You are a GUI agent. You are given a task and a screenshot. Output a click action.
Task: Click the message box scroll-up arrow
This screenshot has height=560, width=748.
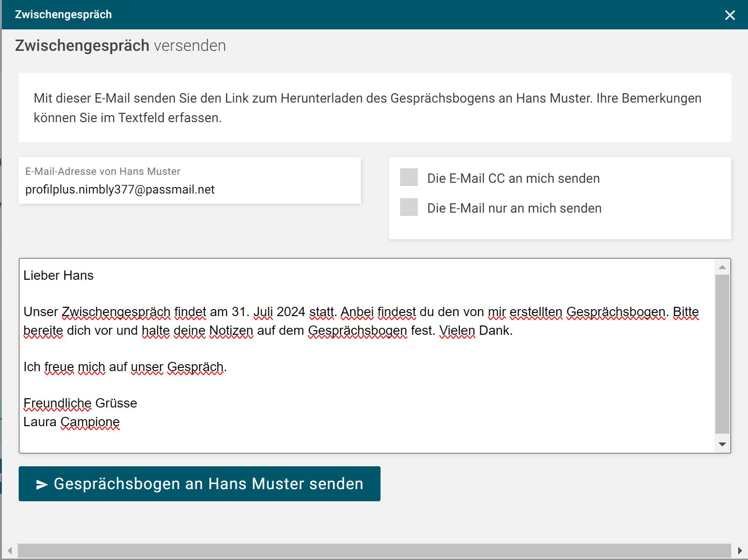tap(722, 267)
